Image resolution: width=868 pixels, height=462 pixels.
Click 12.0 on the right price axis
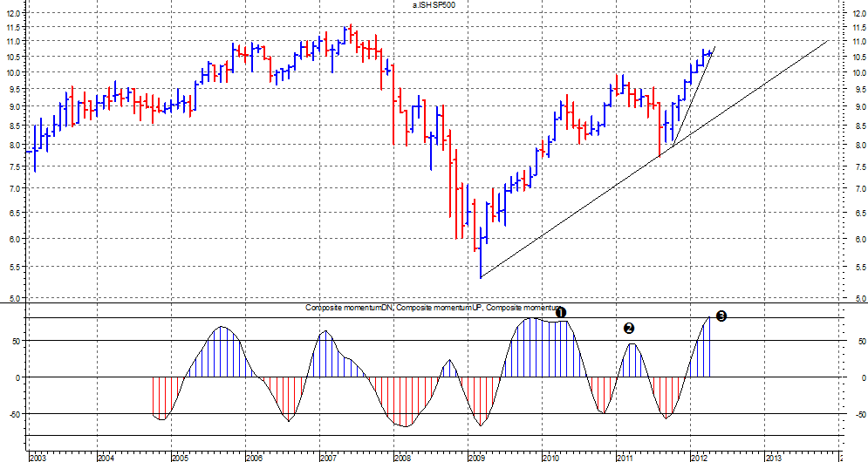point(859,13)
